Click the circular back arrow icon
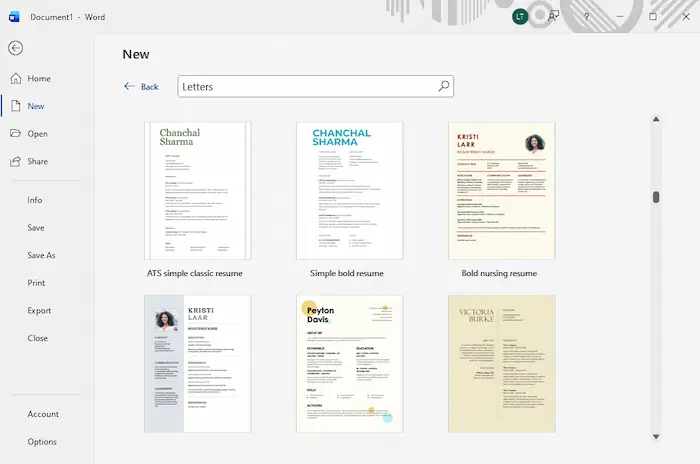This screenshot has height=464, width=700. 16,48
